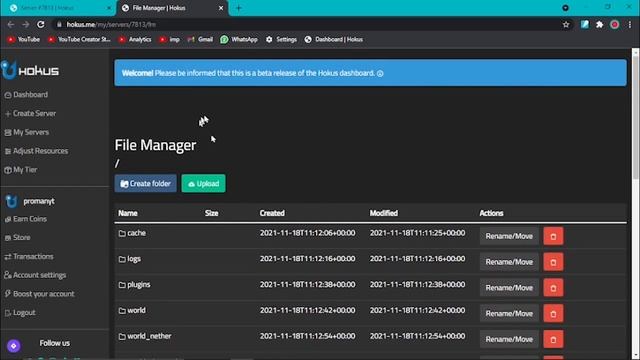Delete the world folder with trash icon
Viewport: 640px width, 360px height.
point(553,313)
